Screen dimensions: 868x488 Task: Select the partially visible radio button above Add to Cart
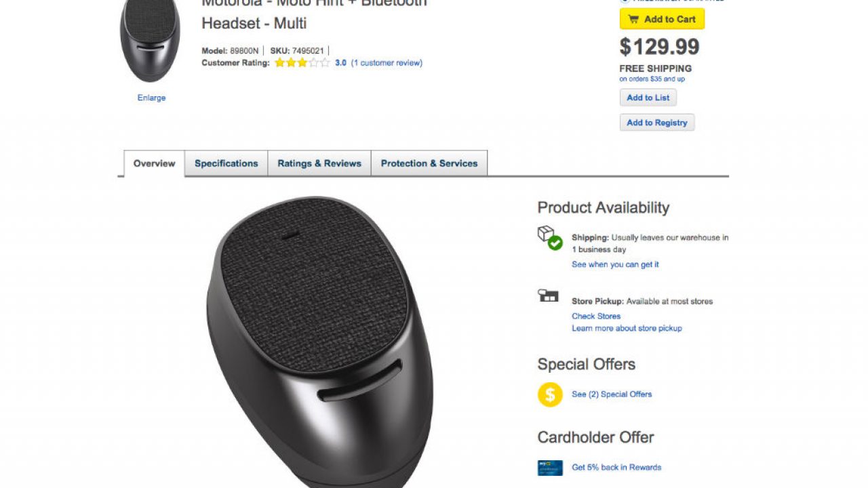point(625,1)
